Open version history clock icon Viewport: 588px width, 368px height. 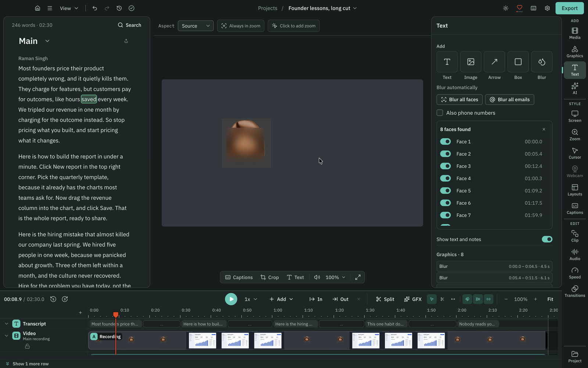tap(119, 8)
